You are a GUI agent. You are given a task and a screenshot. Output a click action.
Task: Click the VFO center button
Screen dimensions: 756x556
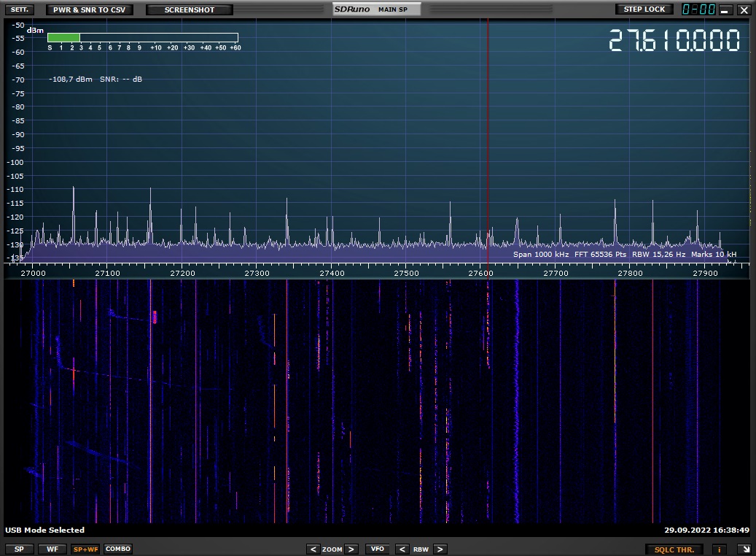click(378, 549)
